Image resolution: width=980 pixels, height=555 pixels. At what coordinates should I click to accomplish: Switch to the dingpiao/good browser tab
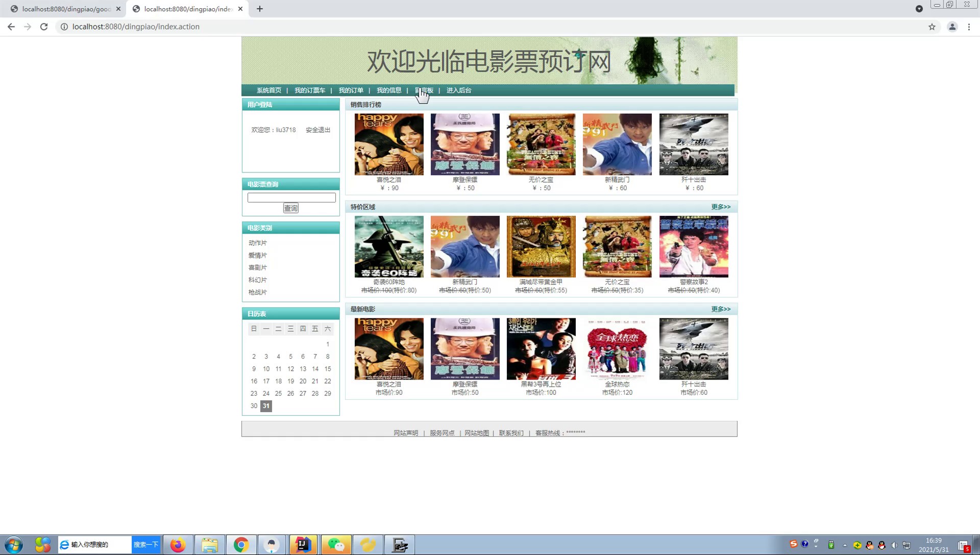click(66, 9)
